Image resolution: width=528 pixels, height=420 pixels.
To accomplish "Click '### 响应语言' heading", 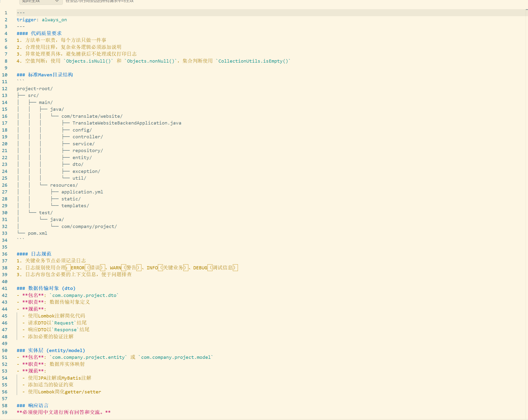I will click(33, 405).
